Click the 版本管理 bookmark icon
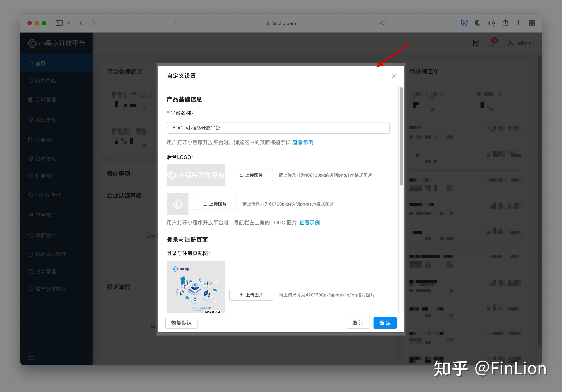This screenshot has height=392, width=562. pyautogui.click(x=31, y=271)
